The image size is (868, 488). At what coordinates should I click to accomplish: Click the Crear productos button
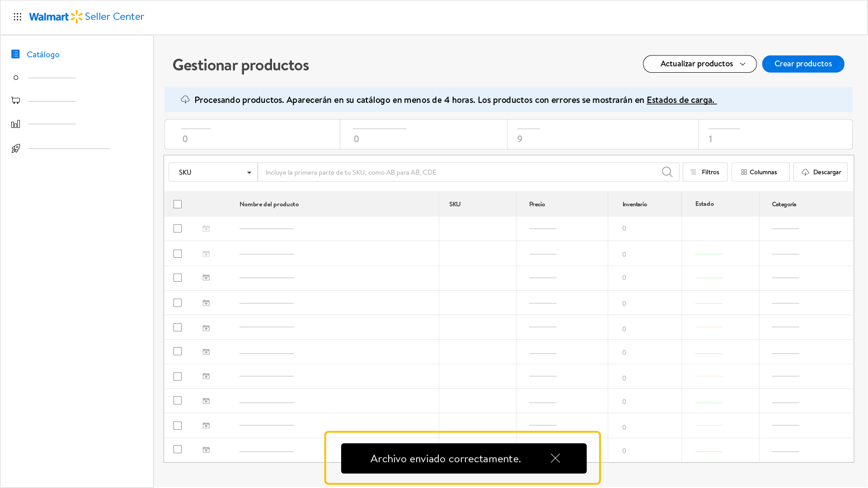click(x=803, y=64)
